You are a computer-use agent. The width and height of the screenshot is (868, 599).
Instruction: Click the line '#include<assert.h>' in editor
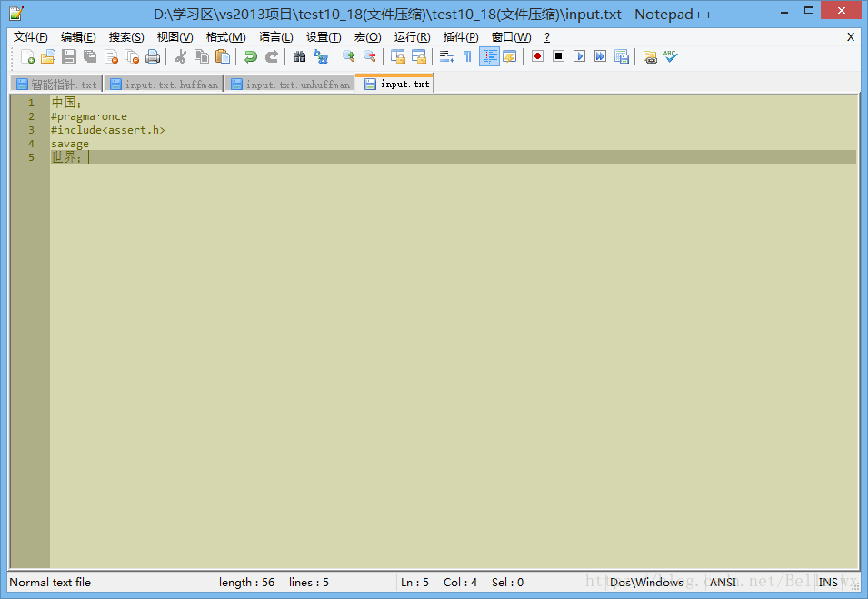[x=108, y=130]
